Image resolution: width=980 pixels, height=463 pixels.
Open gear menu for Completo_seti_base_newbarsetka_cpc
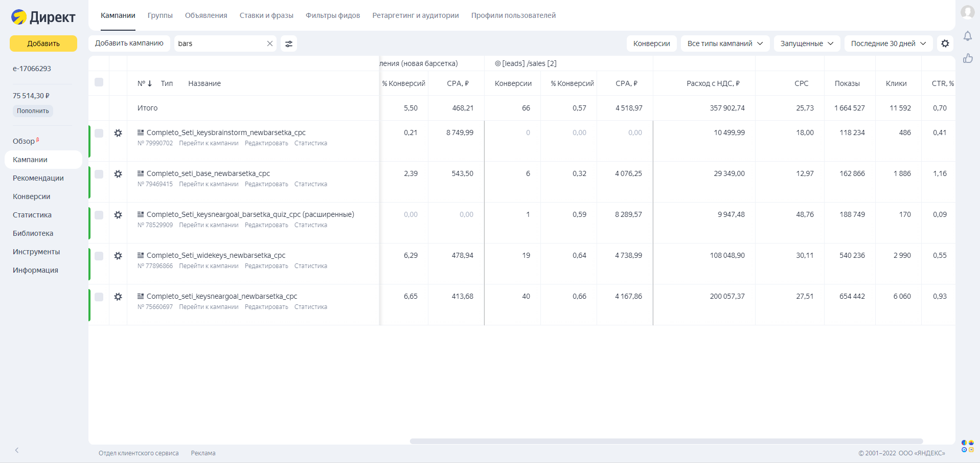coord(118,174)
